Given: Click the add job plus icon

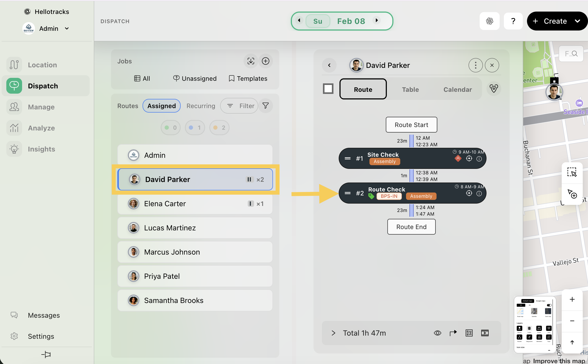Looking at the screenshot, I should [266, 61].
